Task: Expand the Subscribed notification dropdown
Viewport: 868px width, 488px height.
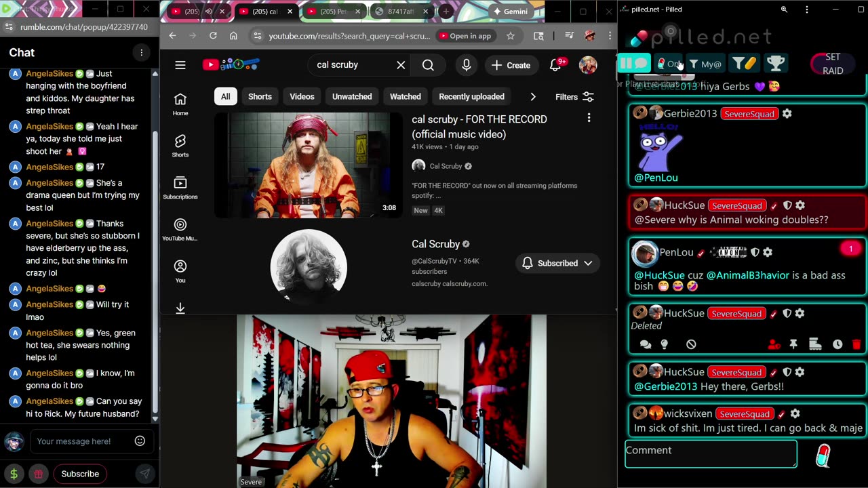Action: (557, 263)
